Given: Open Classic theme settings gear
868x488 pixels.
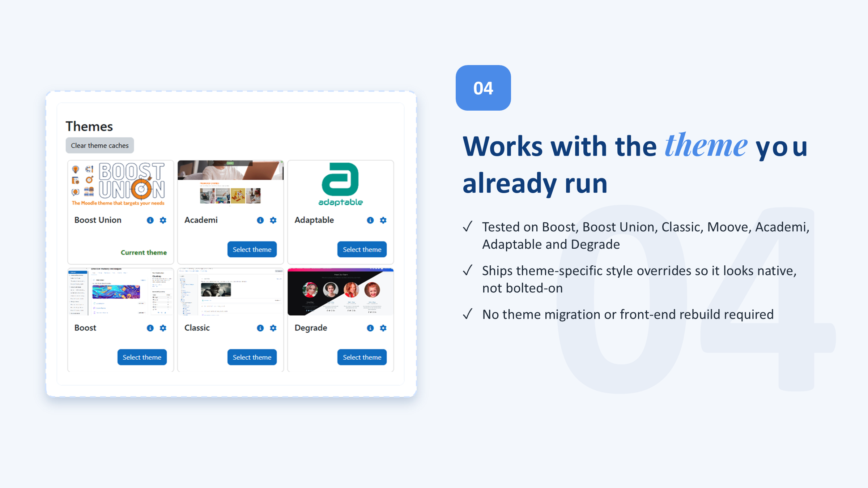Looking at the screenshot, I should (x=273, y=328).
